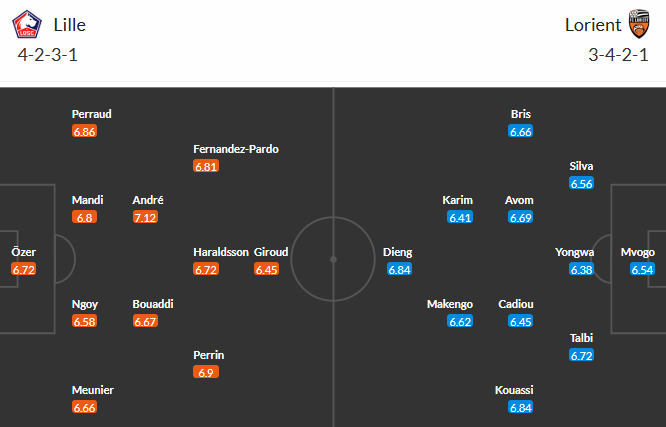This screenshot has height=427, width=666.
Task: Select Talbi in Lorient defence
Action: pyautogui.click(x=582, y=338)
